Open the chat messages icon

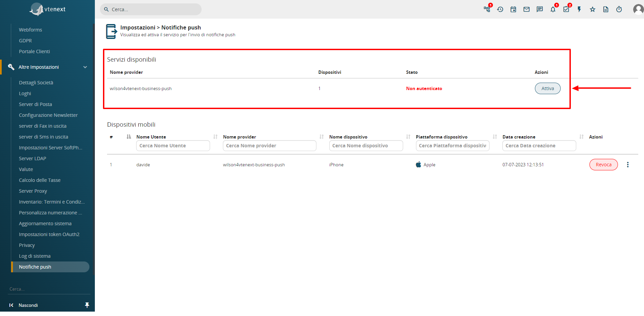(540, 9)
